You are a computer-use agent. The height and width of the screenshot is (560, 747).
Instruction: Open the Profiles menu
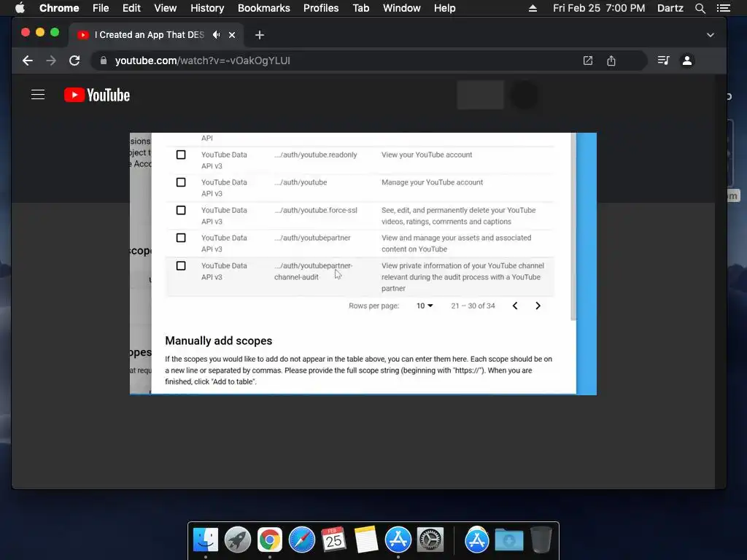321,8
